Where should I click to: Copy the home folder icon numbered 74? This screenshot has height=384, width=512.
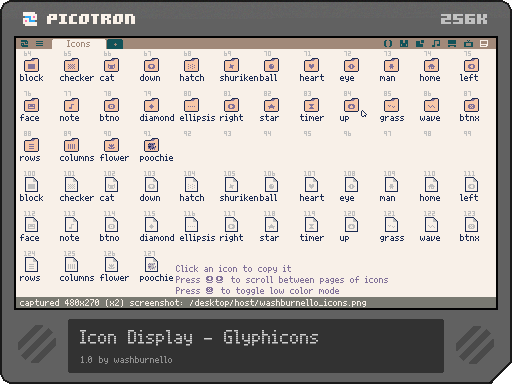click(x=431, y=65)
